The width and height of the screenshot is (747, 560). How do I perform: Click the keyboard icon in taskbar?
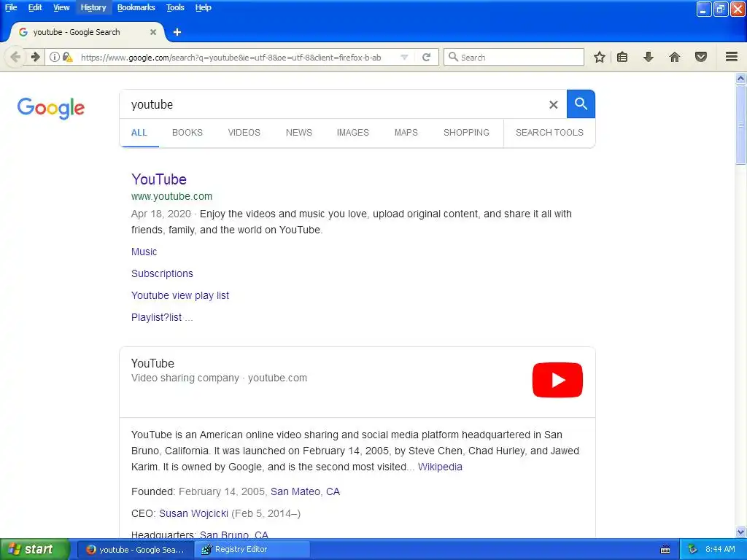point(665,550)
